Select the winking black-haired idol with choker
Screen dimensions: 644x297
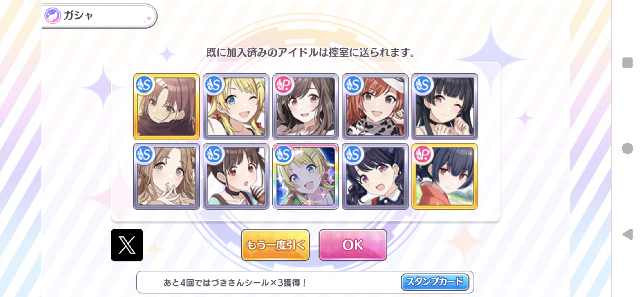(445, 106)
